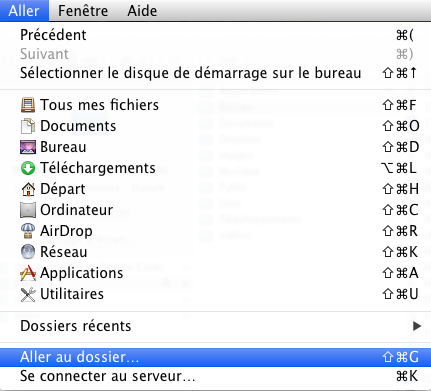The image size is (431, 391).
Task: Click the Ordinateur label
Action: pos(76,210)
